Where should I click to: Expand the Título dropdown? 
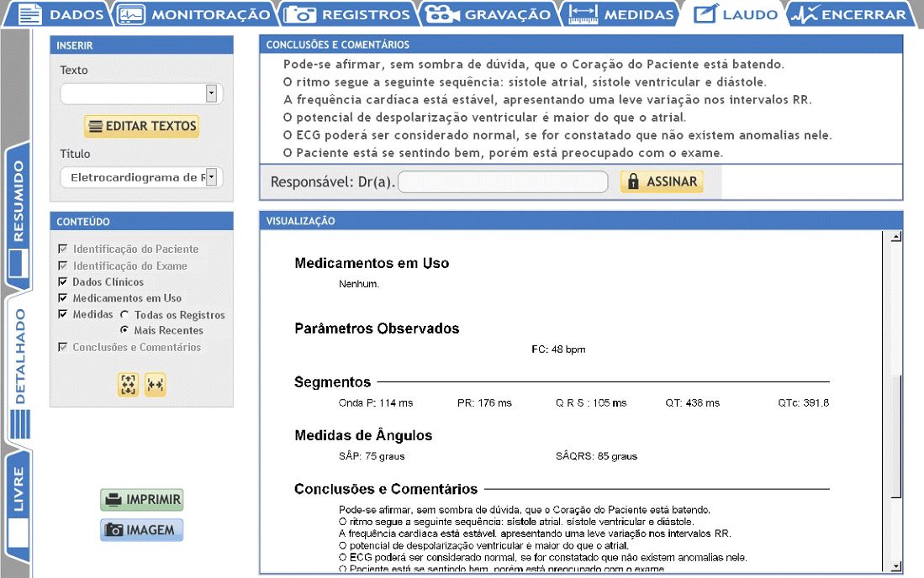(x=211, y=177)
